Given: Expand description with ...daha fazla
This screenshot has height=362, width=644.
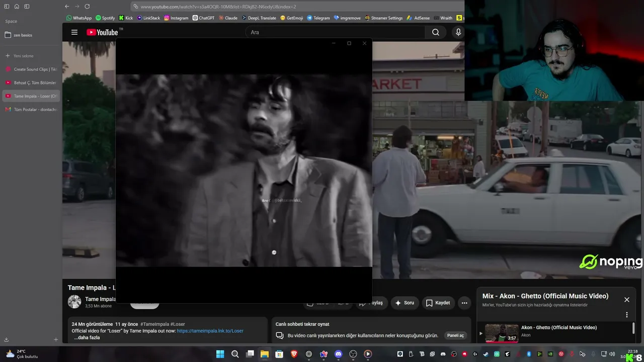Looking at the screenshot, I should [x=87, y=337].
